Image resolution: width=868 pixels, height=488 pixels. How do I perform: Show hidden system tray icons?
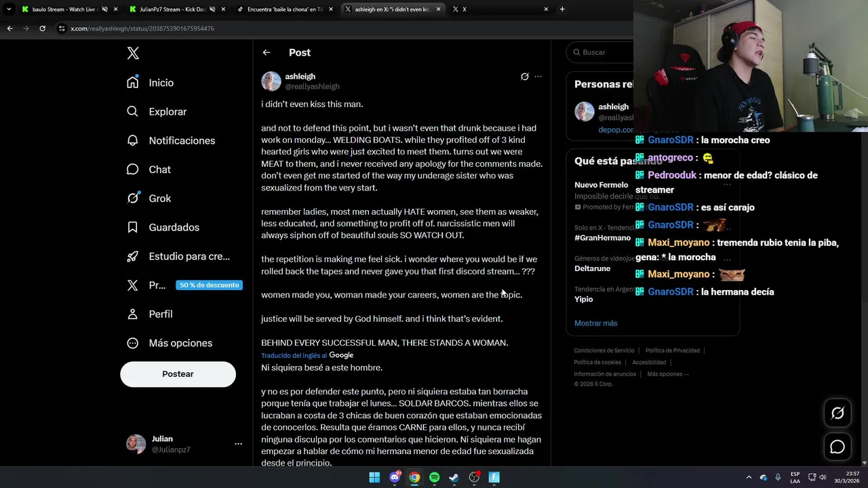pyautogui.click(x=749, y=477)
